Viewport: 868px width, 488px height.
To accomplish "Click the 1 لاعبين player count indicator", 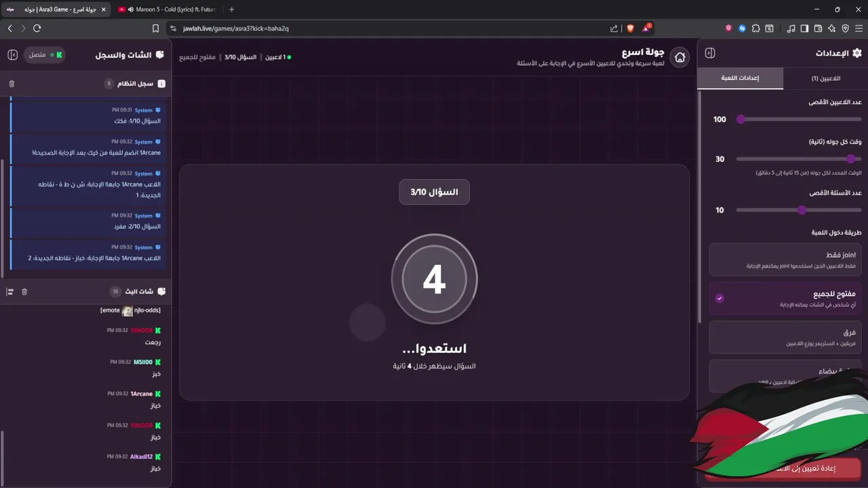I will (278, 57).
